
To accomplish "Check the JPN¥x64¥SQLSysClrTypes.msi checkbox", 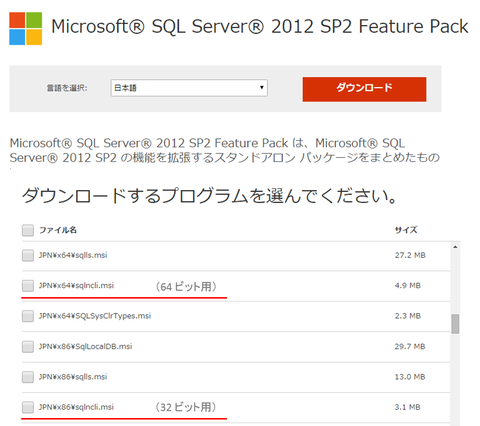I will click(x=28, y=316).
